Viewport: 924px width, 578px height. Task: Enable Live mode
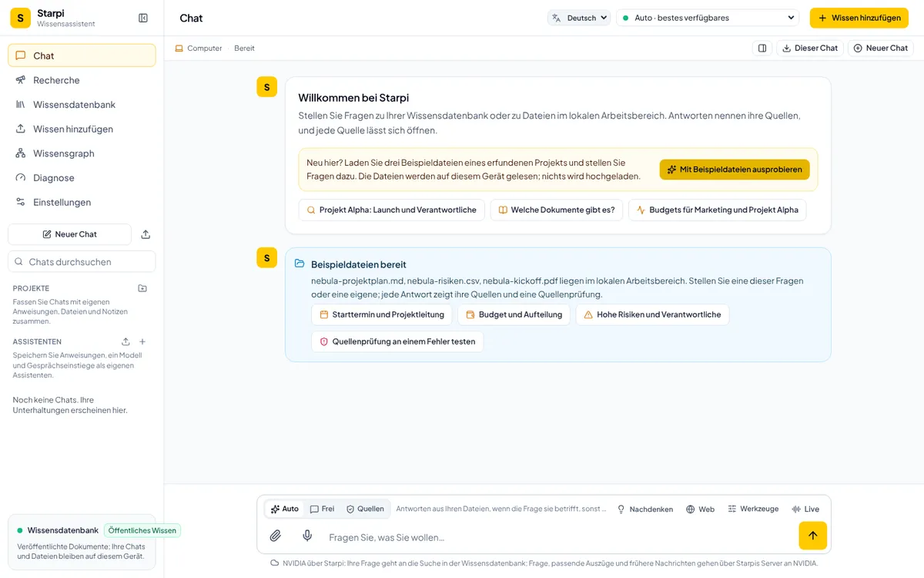pos(805,509)
